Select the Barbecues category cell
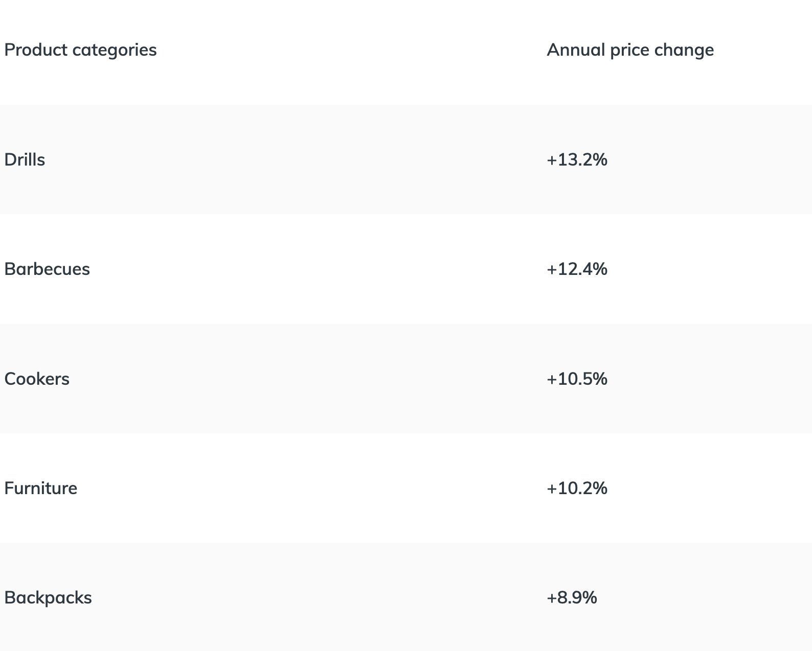This screenshot has height=651, width=812. point(47,269)
